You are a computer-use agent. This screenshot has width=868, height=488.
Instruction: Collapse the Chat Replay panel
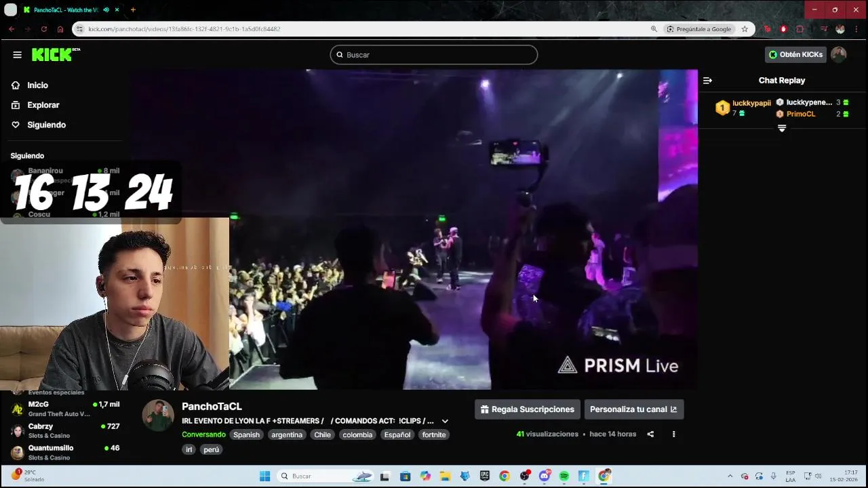tap(707, 81)
